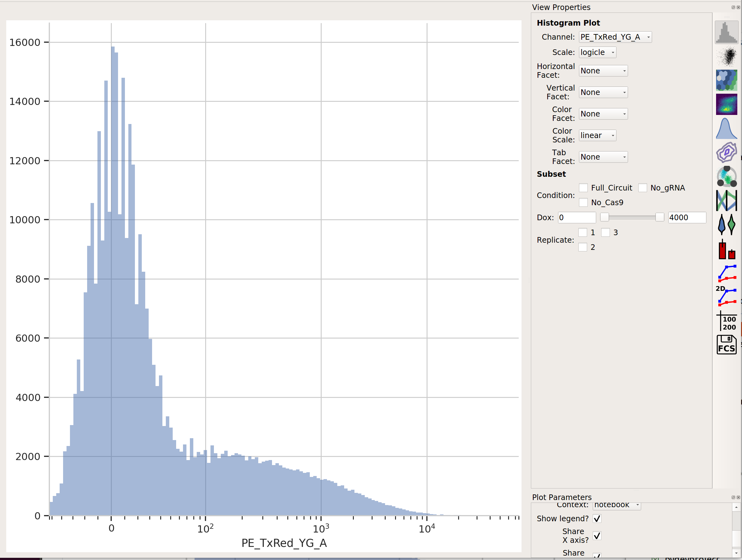Select the 2D statistics line plot

(x=726, y=296)
